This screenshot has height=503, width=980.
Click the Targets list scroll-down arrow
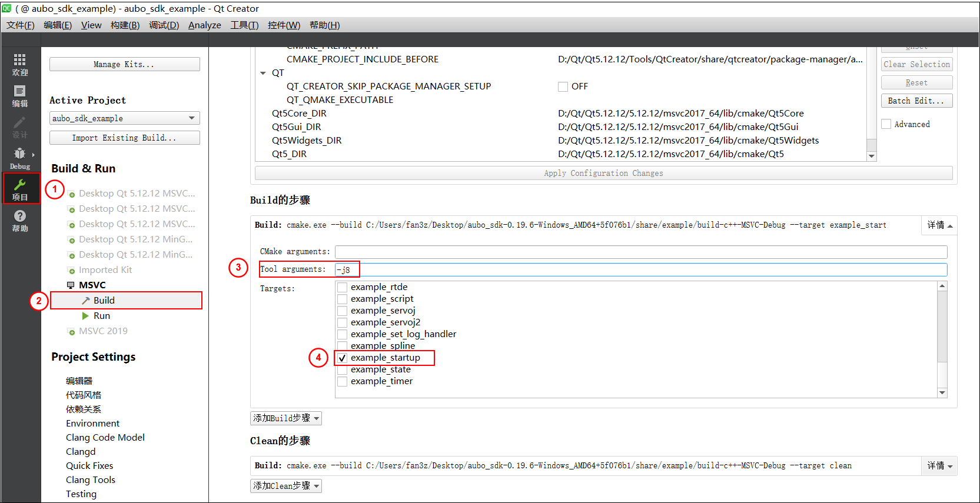coord(942,393)
